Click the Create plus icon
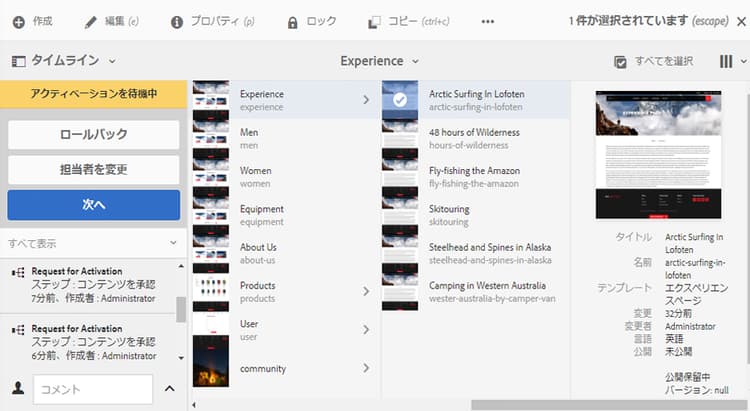This screenshot has width=750, height=411. click(19, 22)
